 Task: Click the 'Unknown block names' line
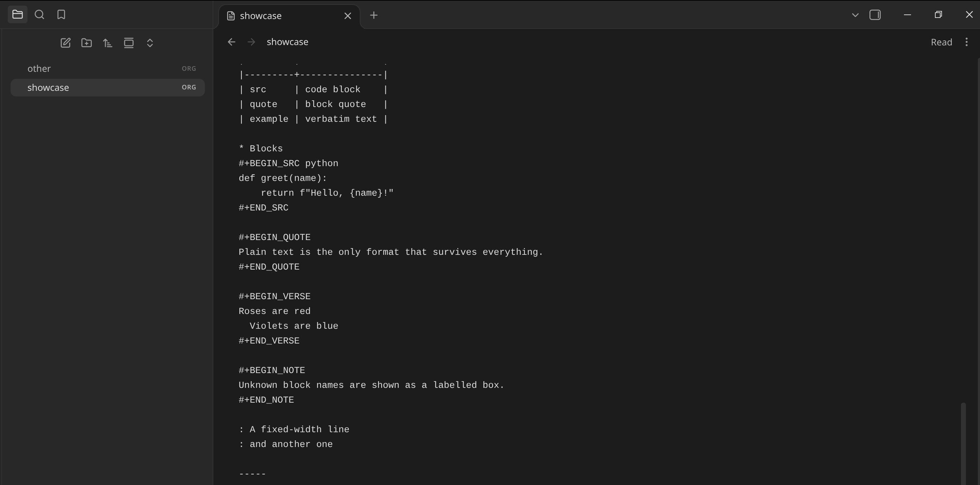371,385
